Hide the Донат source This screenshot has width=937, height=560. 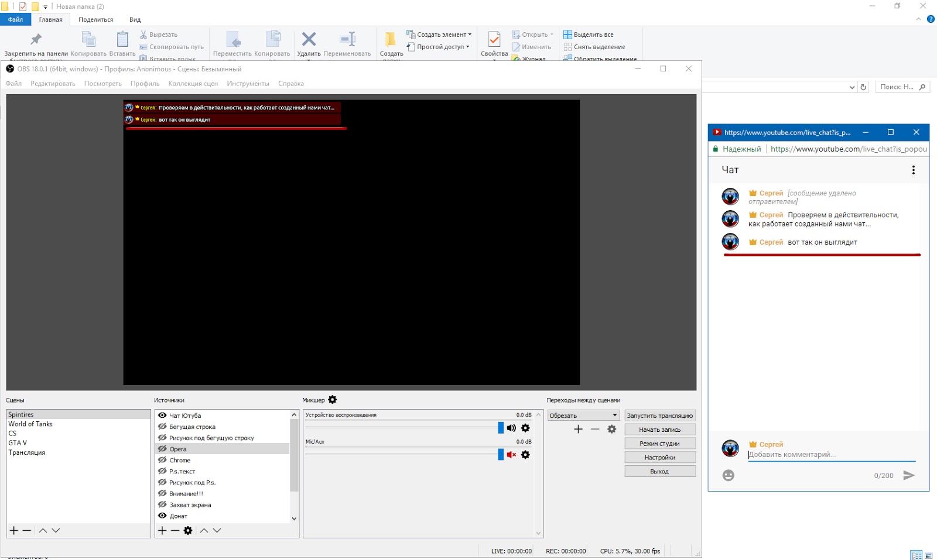[x=162, y=516]
